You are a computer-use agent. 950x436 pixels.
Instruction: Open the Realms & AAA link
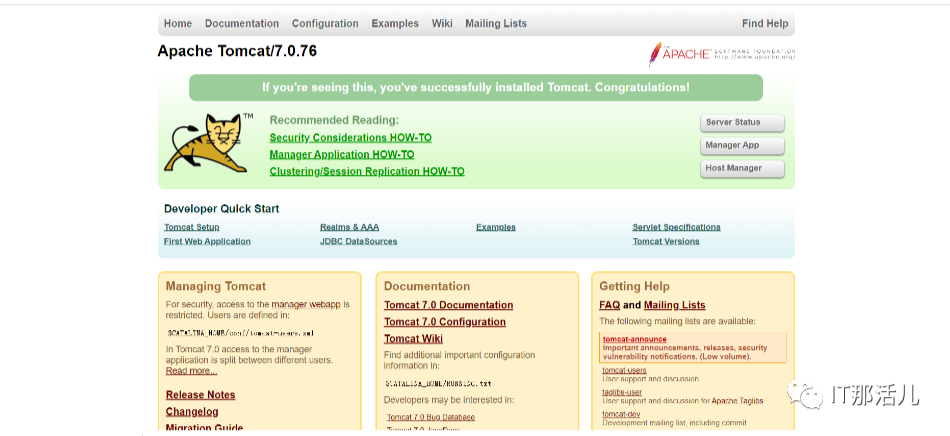(x=350, y=227)
